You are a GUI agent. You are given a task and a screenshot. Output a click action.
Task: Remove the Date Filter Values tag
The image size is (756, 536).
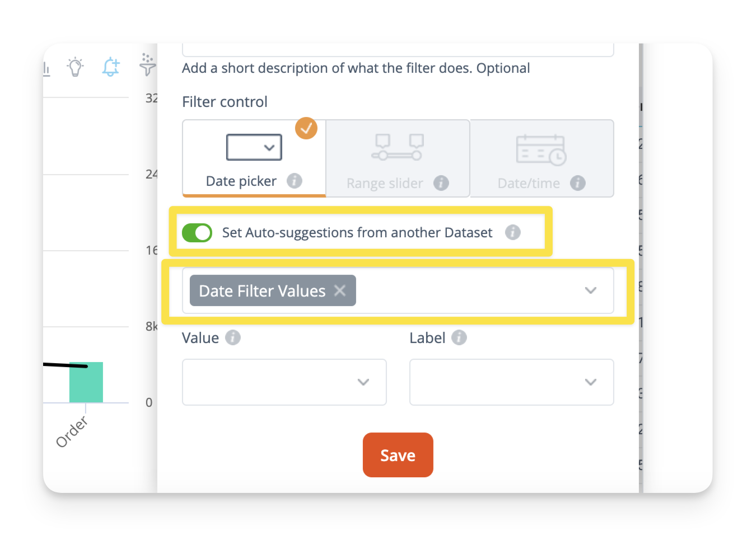tap(340, 290)
